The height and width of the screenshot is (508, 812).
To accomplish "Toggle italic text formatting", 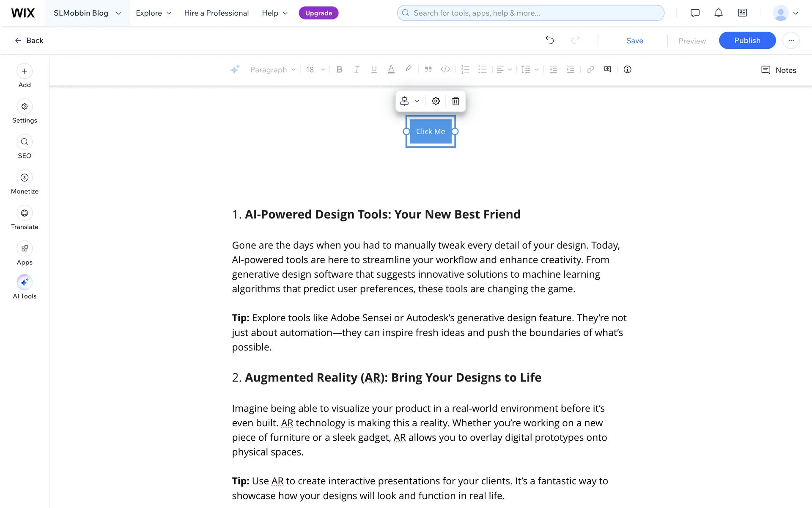I will (357, 69).
